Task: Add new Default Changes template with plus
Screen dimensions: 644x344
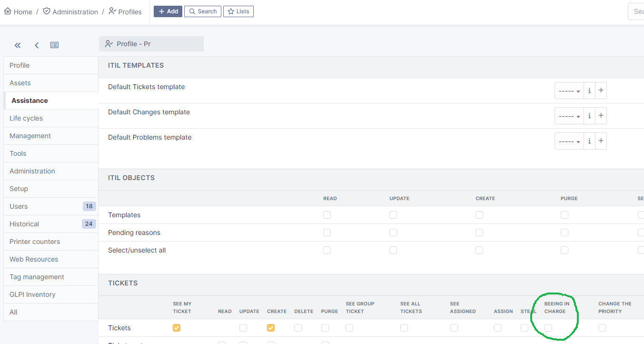Action: coord(601,116)
